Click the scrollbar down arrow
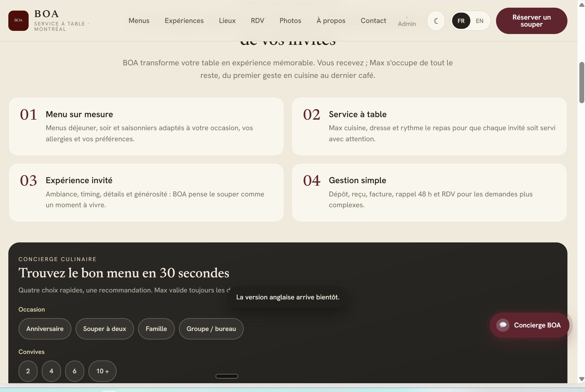 [582, 379]
